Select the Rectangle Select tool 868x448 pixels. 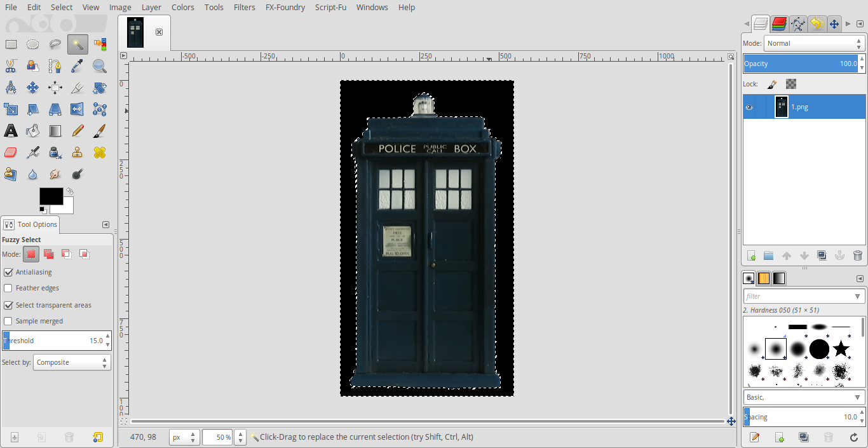11,44
